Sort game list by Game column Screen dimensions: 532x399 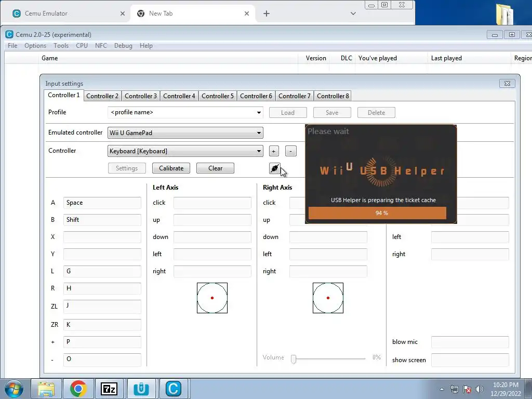[168, 58]
